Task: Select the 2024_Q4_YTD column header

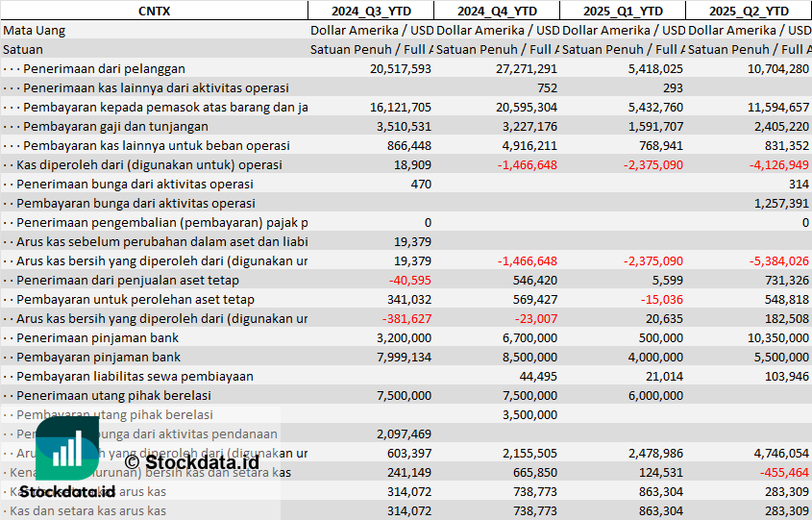Action: tap(497, 11)
